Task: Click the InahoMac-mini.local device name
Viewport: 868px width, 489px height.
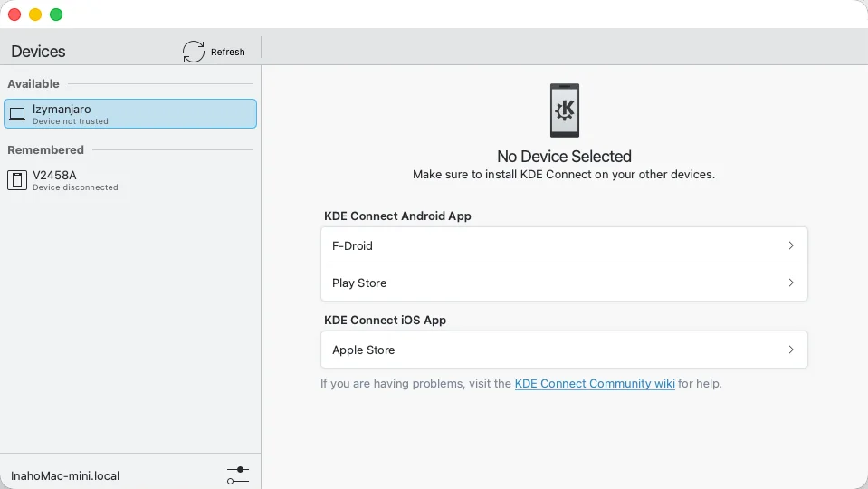Action: click(65, 475)
